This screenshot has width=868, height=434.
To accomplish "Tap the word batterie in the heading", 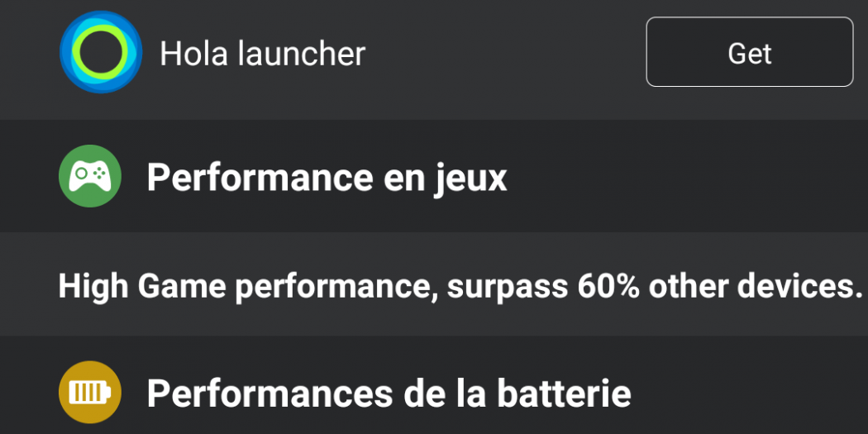I will [x=563, y=393].
